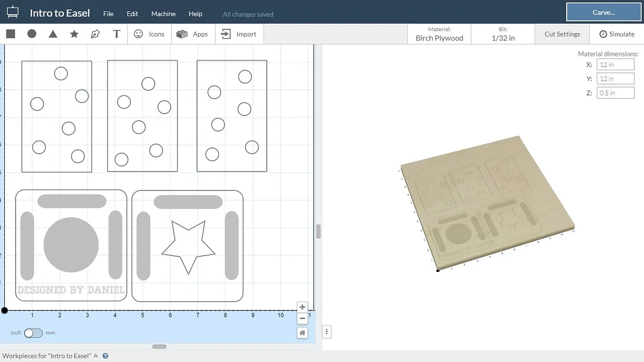Activate the pen drawing tool
This screenshot has width=644, height=362.
(x=95, y=34)
